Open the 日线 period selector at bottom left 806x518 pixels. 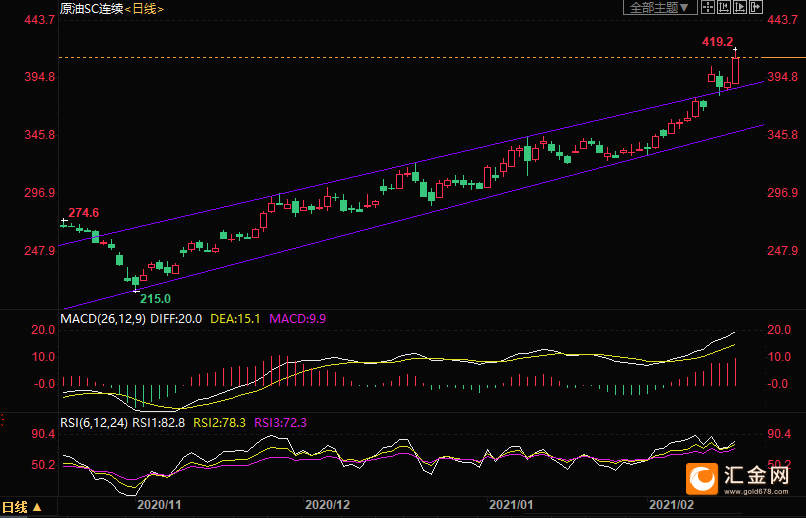[x=22, y=507]
